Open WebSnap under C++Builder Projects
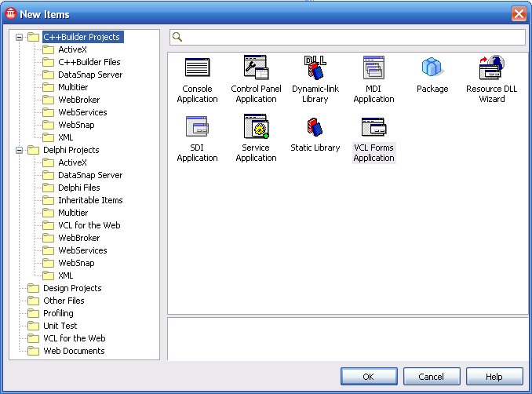The width and height of the screenshot is (532, 394). [76, 125]
